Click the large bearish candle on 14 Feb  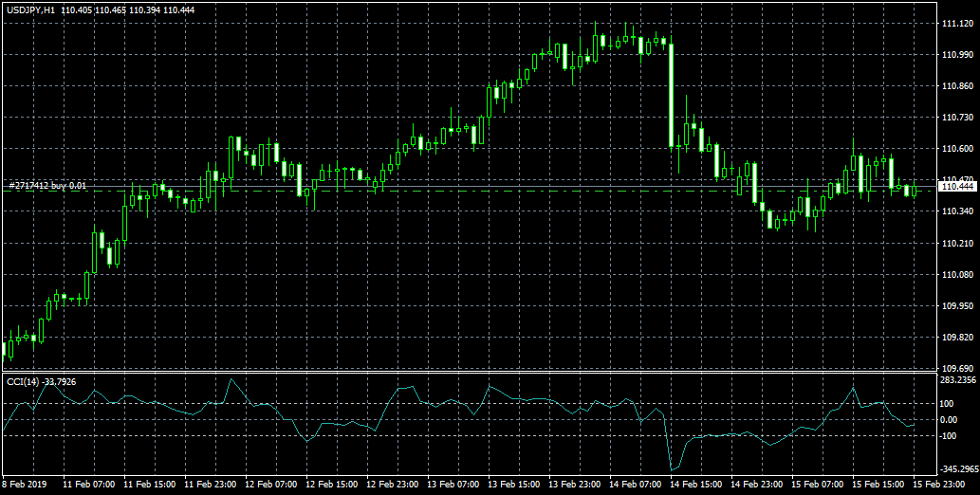click(x=671, y=95)
